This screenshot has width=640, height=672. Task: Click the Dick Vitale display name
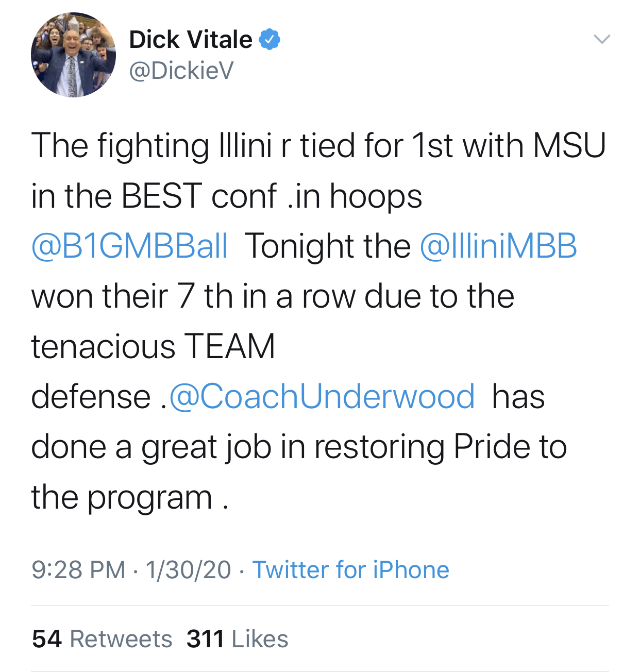191,40
